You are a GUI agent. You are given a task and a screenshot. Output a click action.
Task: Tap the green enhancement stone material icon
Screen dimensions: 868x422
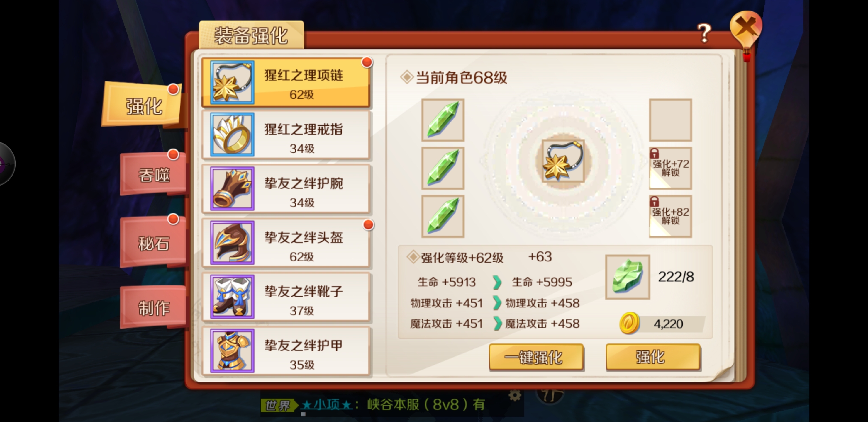coord(628,277)
